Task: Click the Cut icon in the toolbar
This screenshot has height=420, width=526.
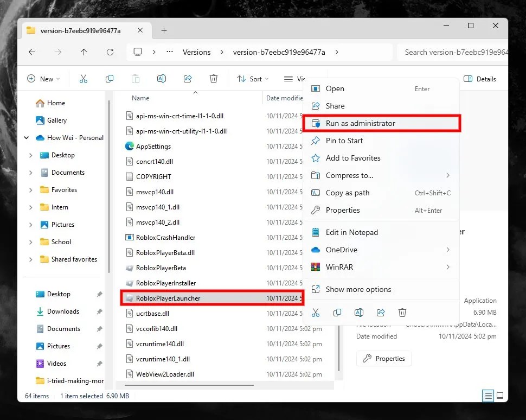Action: point(83,79)
